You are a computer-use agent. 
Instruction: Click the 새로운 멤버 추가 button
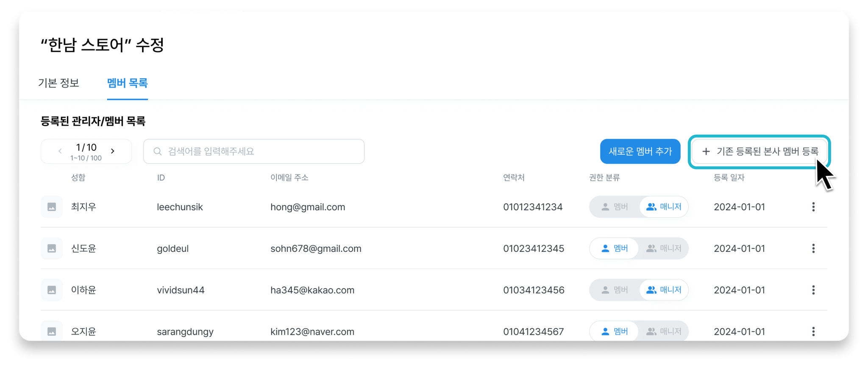(640, 151)
